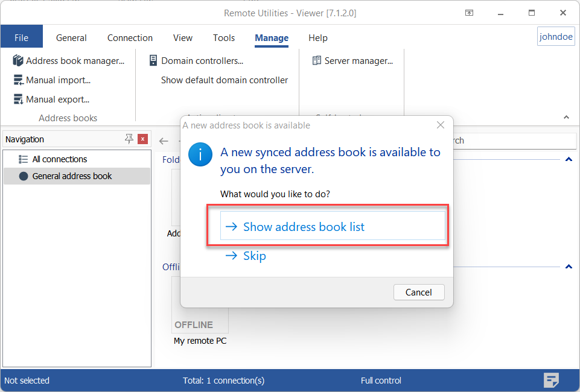Select General address book in navigation
The image size is (580, 392).
(x=72, y=176)
